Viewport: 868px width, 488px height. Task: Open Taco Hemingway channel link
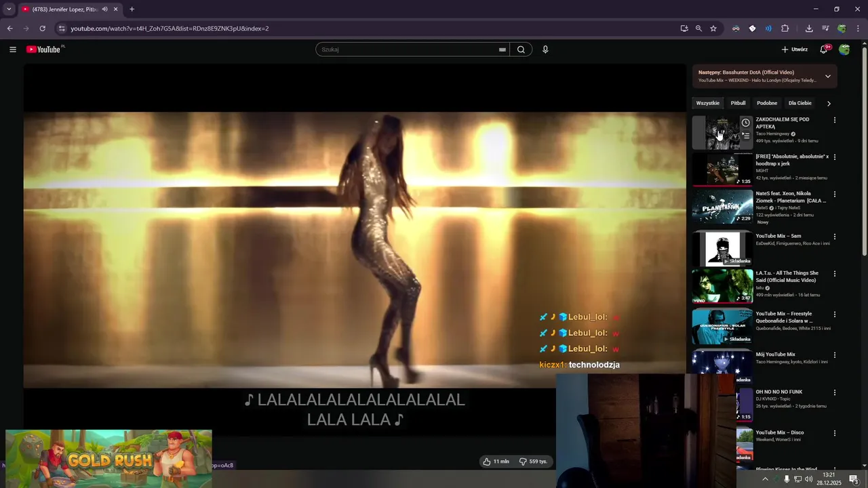pyautogui.click(x=772, y=134)
